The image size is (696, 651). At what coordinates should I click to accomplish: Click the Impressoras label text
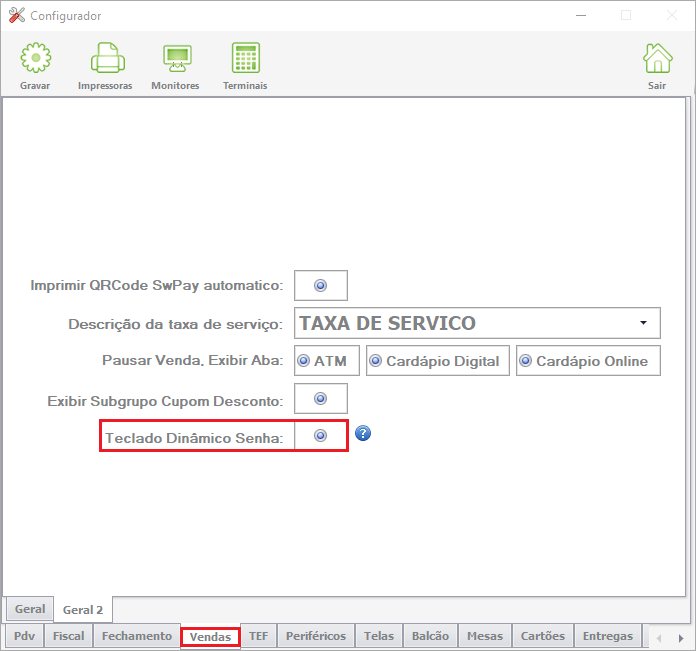click(x=105, y=86)
